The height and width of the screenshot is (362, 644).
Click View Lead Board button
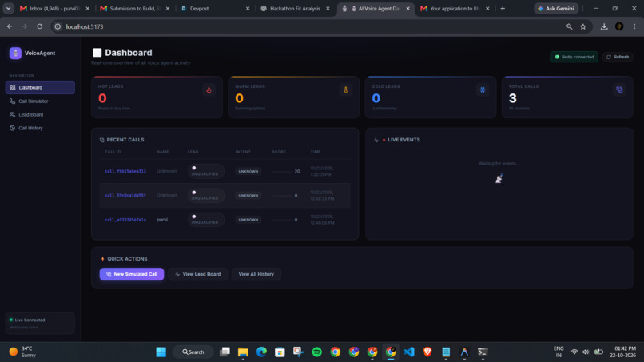point(197,274)
